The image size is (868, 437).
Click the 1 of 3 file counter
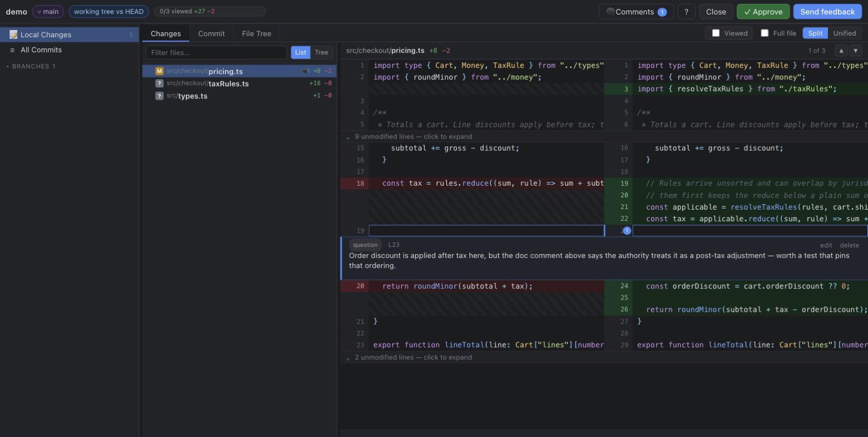click(817, 51)
